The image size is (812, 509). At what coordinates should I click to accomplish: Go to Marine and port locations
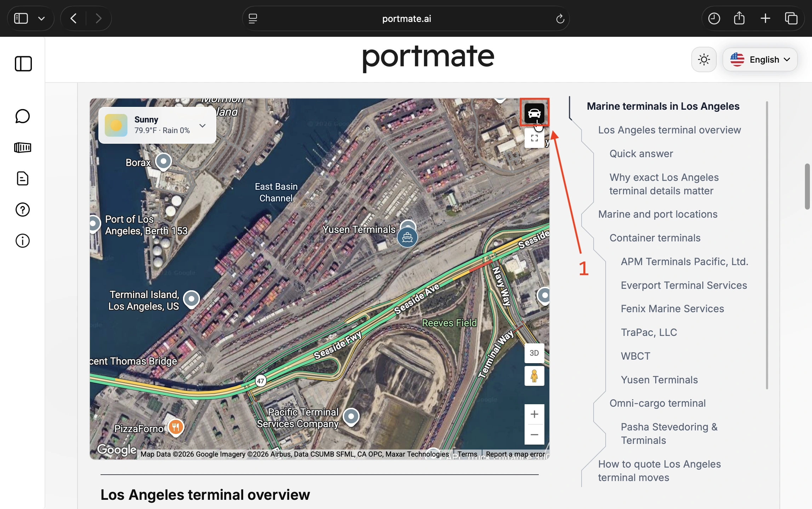[x=658, y=214]
